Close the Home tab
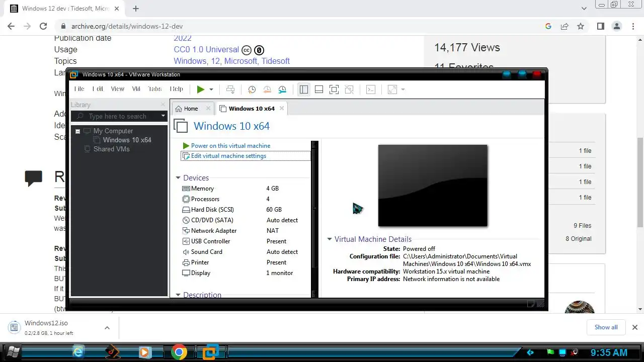Viewport: 644px width, 362px height. [208, 108]
